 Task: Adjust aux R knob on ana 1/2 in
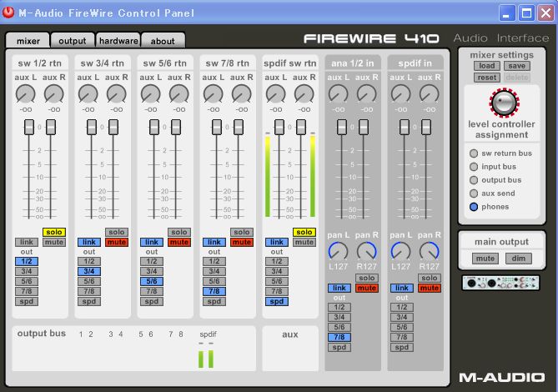[366, 94]
